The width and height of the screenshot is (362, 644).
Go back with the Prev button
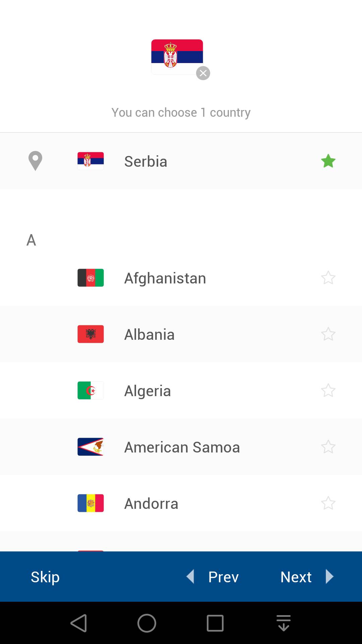point(214,577)
